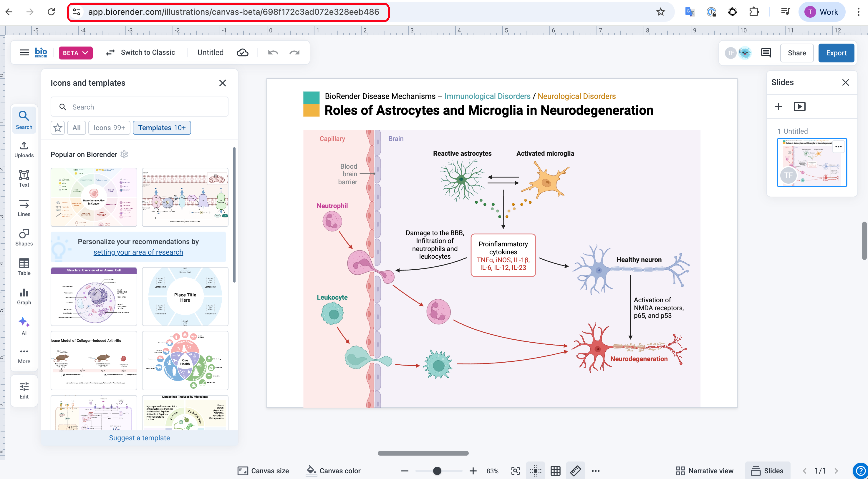Open setting your area of research link
Screen dimensions: 868x487
(x=138, y=252)
